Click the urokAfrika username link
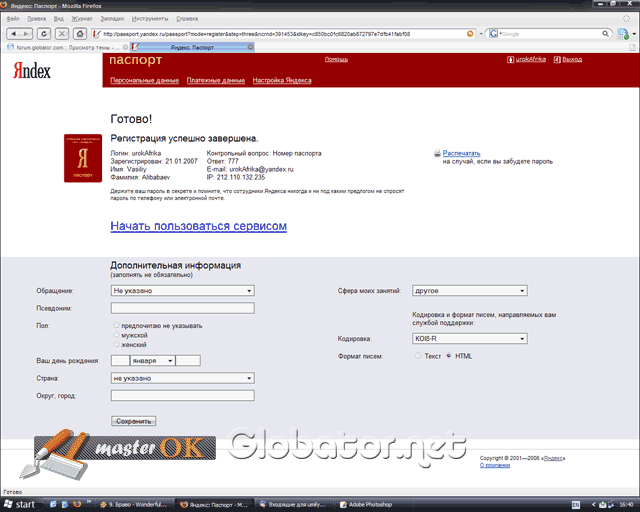Screen dimensions: 640x512 click(531, 60)
